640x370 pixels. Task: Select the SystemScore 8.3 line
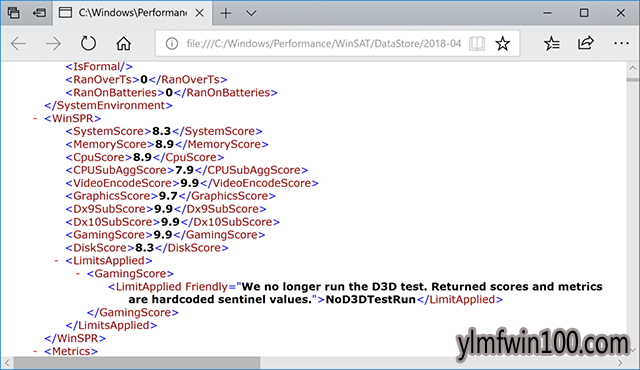point(164,131)
